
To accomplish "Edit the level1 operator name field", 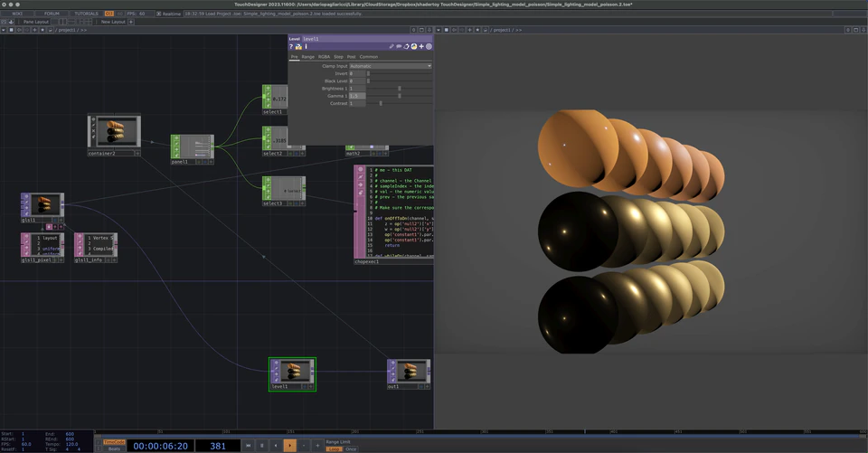I will coord(366,39).
